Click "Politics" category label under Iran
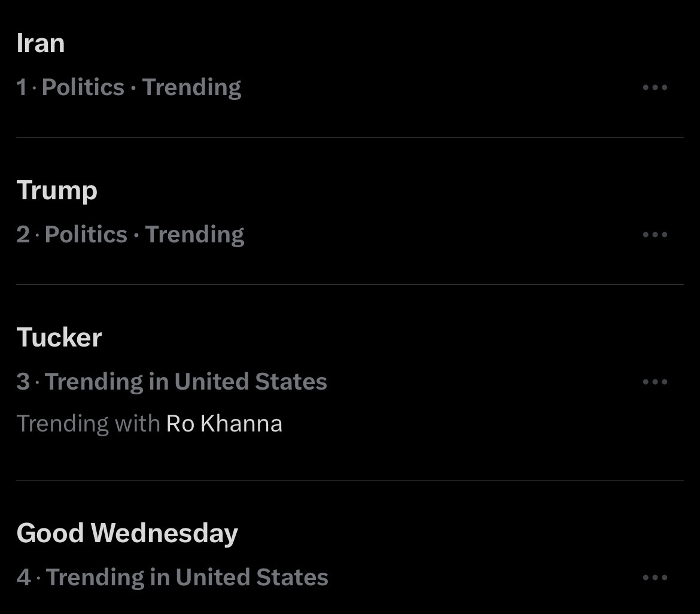Image resolution: width=700 pixels, height=614 pixels. tap(83, 87)
